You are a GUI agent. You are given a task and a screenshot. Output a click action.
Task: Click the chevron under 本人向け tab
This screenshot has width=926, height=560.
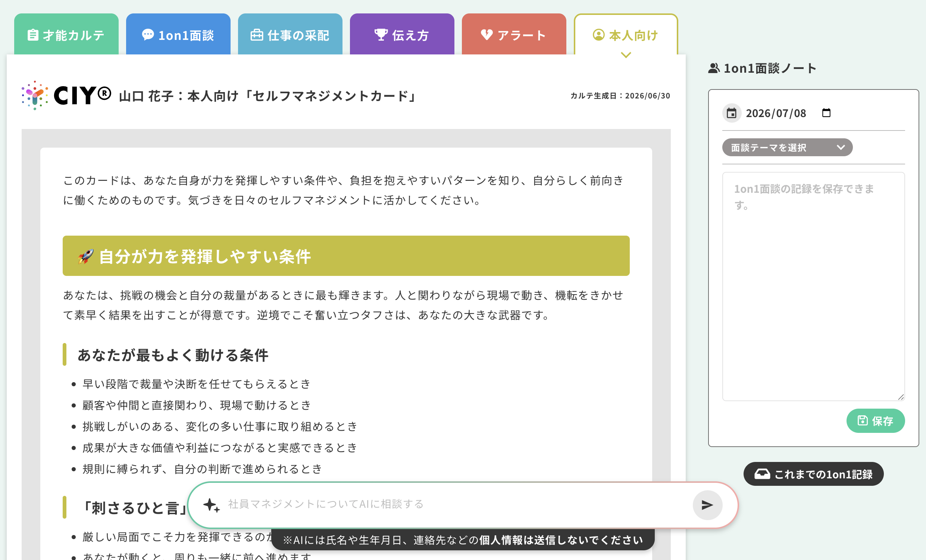click(x=626, y=55)
